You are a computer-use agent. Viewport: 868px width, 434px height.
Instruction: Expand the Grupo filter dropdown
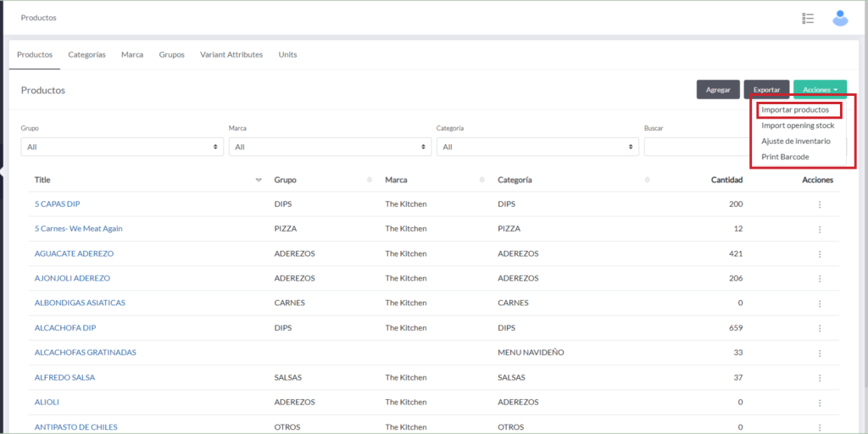pyautogui.click(x=122, y=147)
